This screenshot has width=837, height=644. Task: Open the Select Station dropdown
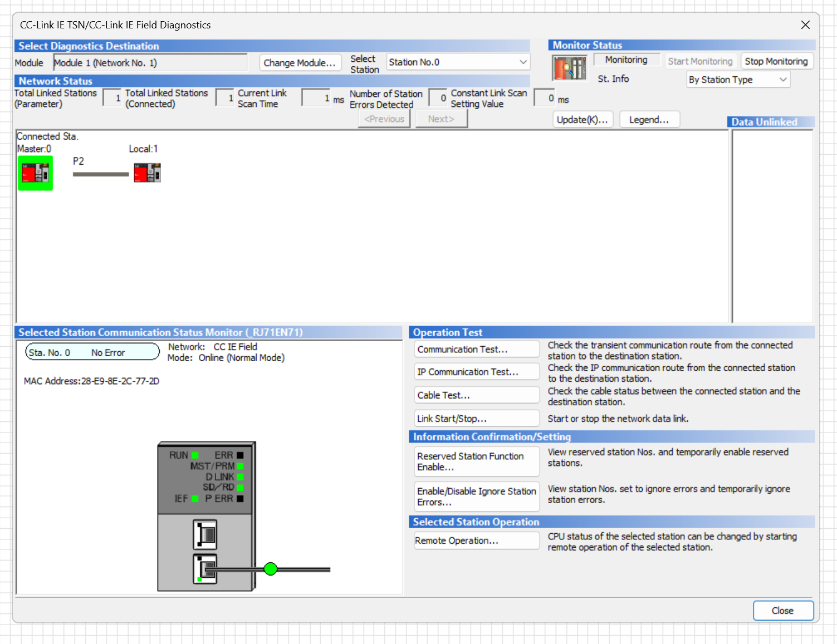[458, 62]
